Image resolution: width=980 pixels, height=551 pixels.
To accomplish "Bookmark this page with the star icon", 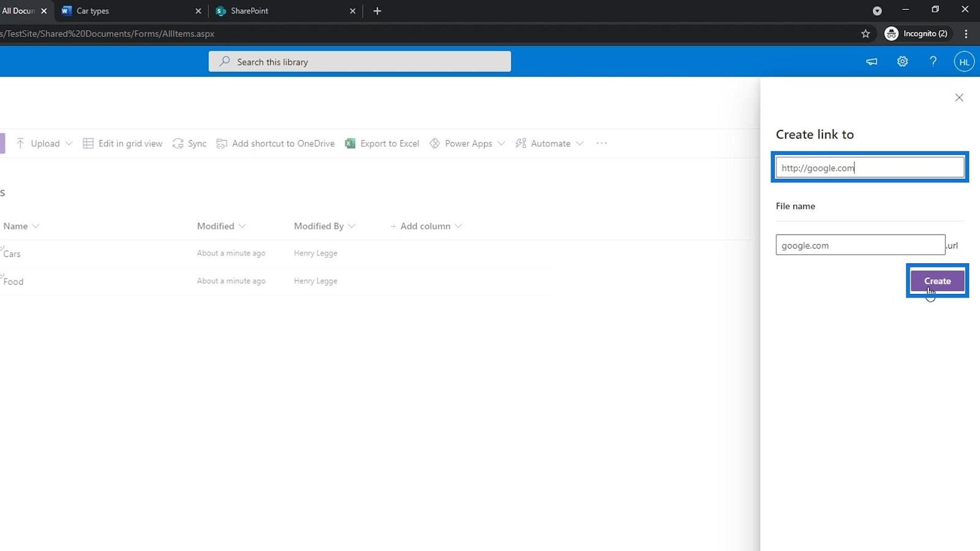I will [x=865, y=34].
